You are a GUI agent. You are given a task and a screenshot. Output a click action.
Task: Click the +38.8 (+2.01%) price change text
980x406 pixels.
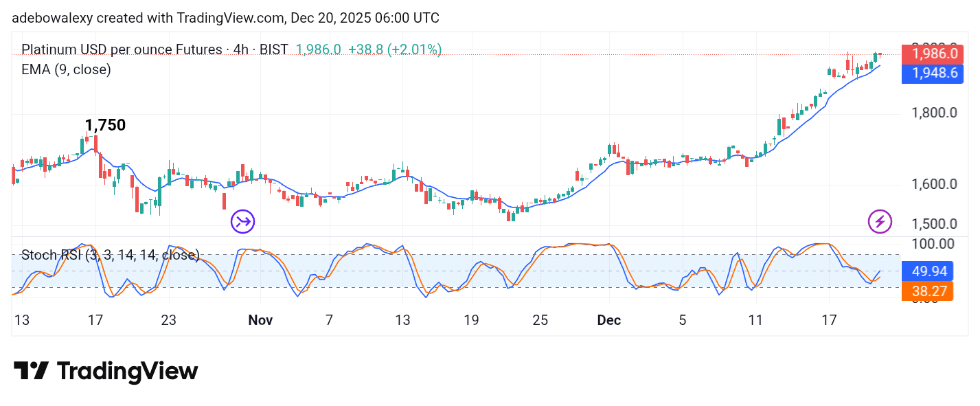pos(395,49)
